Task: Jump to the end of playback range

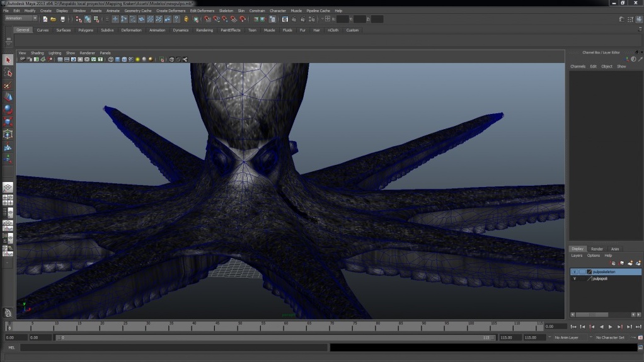Action: point(638,327)
